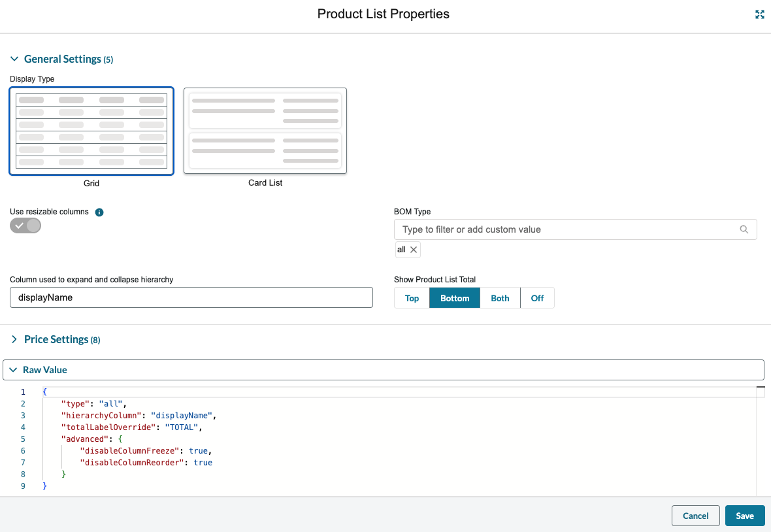
Task: Collapse the General Settings section
Action: click(14, 59)
